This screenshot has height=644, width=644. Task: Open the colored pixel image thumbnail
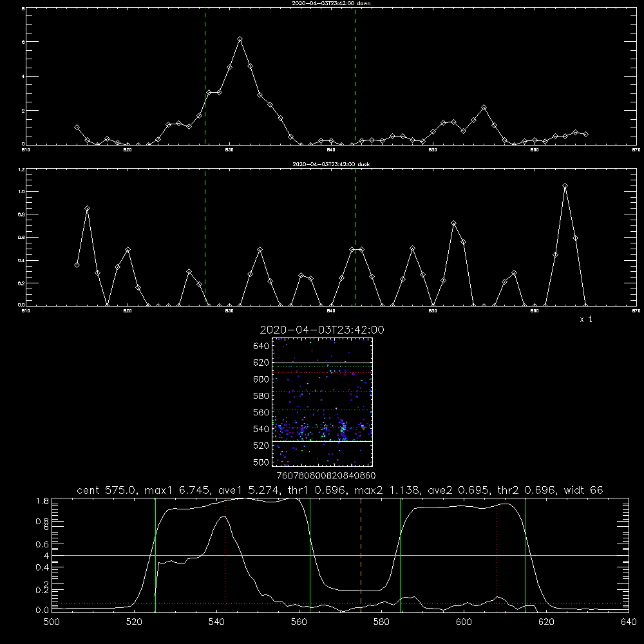[322, 402]
